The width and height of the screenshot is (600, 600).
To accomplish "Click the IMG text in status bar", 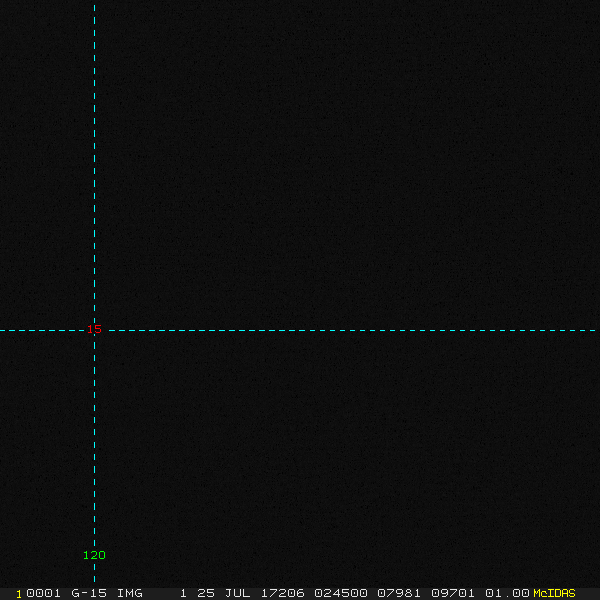I will coord(130,593).
